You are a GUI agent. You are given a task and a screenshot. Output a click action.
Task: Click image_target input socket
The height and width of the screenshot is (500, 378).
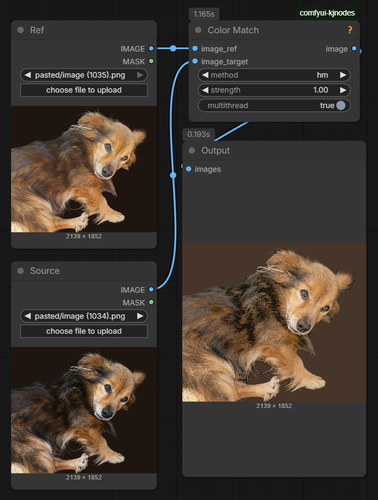point(195,61)
